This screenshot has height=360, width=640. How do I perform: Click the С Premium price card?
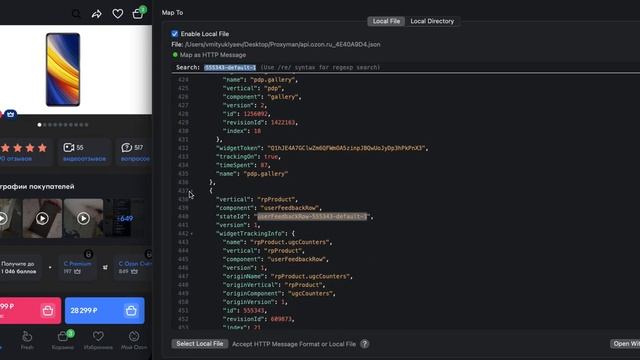[78, 268]
